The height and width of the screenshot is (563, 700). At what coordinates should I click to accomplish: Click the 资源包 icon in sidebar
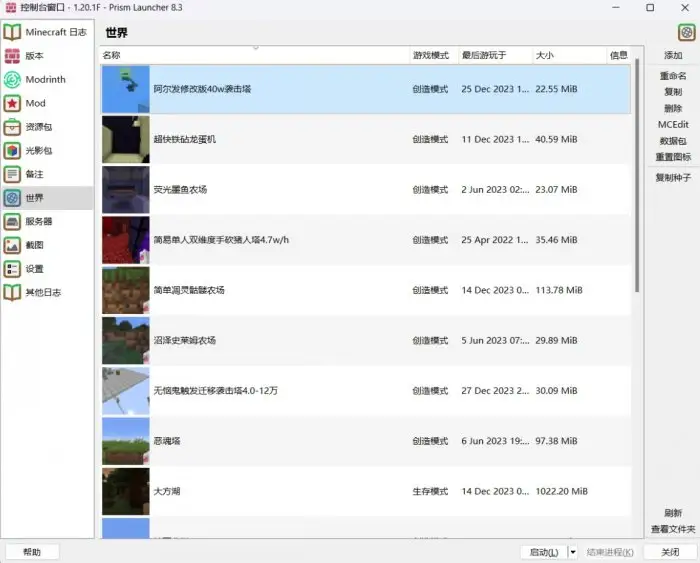click(12, 127)
